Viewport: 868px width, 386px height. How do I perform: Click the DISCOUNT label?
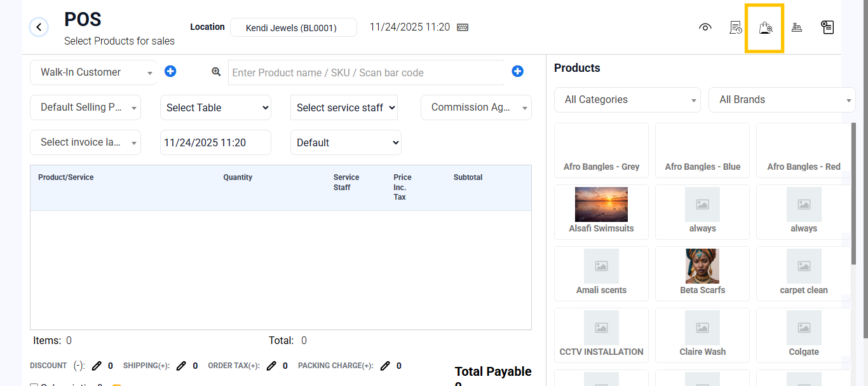(x=48, y=366)
